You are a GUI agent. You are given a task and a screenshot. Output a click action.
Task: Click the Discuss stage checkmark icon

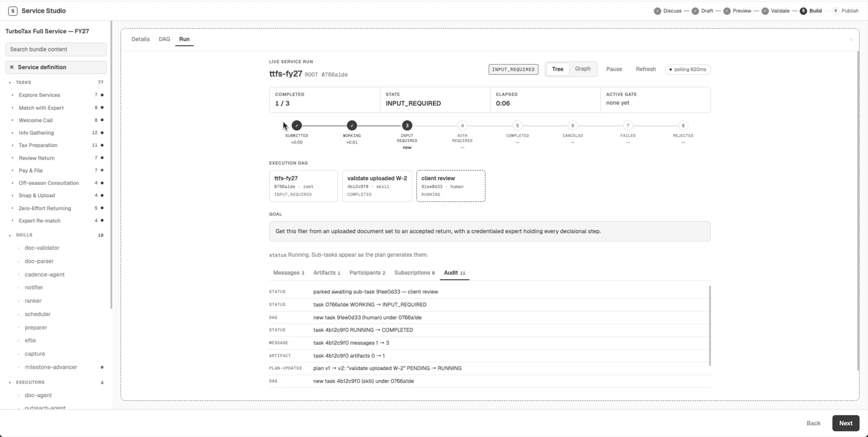click(658, 11)
